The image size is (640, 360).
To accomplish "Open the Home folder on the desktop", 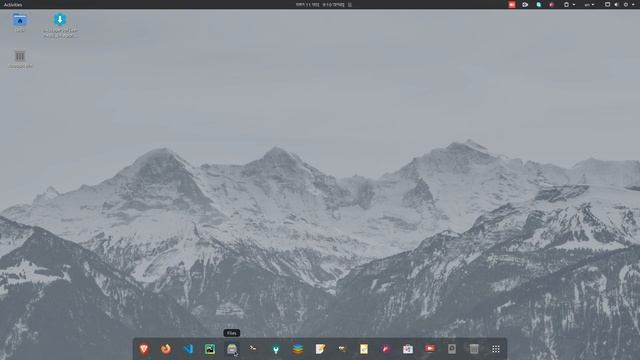I will [20, 20].
